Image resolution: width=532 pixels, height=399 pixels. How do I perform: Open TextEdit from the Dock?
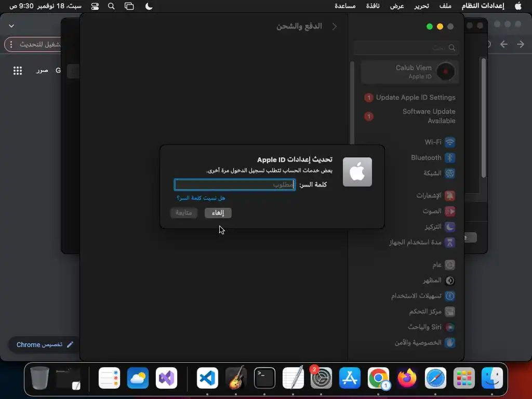pos(293,378)
